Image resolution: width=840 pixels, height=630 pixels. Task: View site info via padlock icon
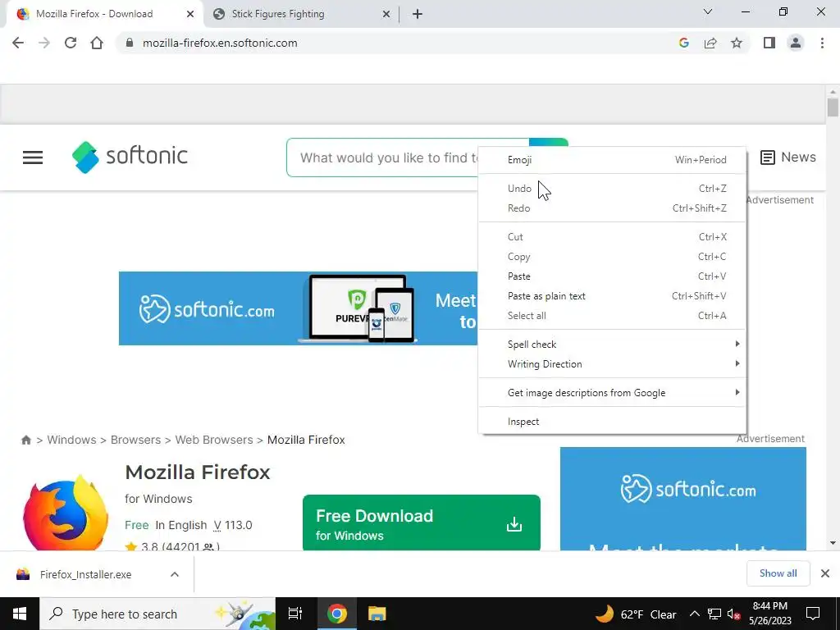[129, 43]
